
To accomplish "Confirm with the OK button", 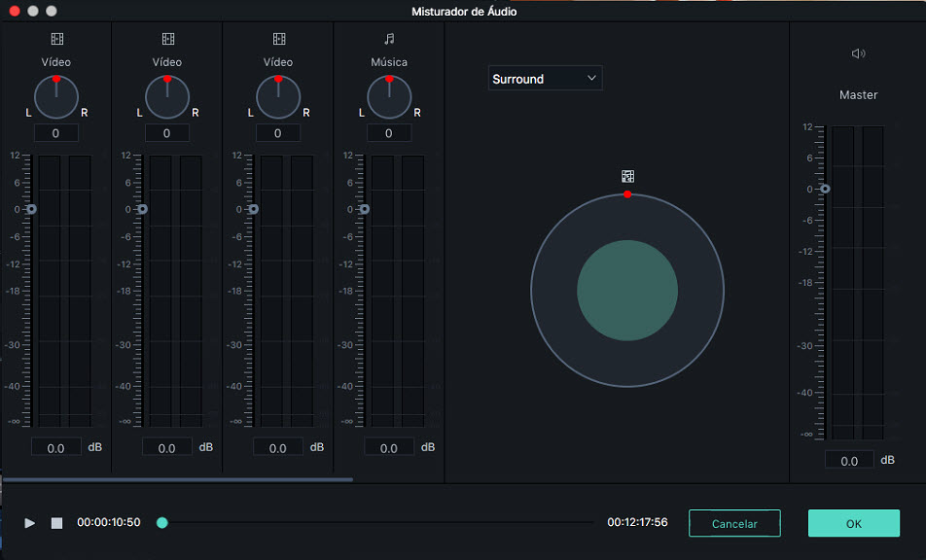I will click(854, 523).
